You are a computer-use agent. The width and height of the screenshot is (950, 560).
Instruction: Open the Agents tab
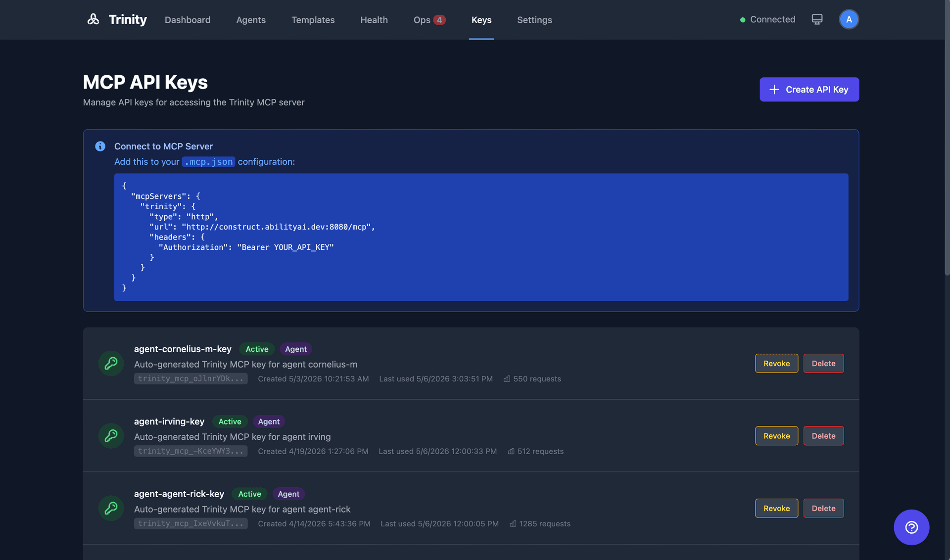(251, 20)
